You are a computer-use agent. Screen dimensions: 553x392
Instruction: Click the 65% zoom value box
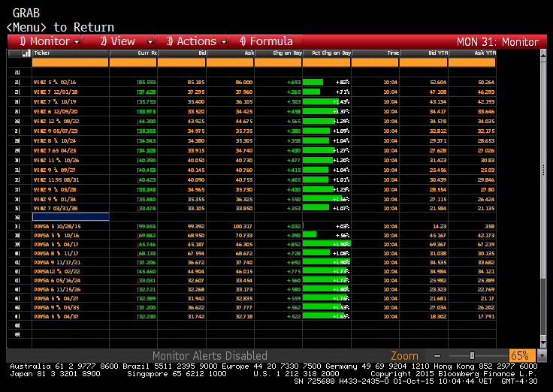[x=521, y=356]
